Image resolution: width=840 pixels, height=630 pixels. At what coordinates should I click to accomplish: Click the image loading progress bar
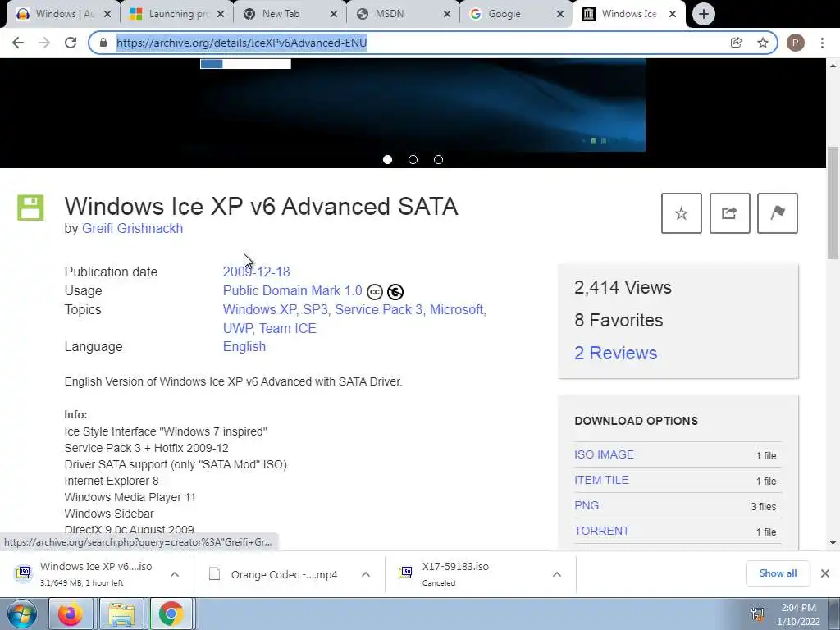point(245,64)
